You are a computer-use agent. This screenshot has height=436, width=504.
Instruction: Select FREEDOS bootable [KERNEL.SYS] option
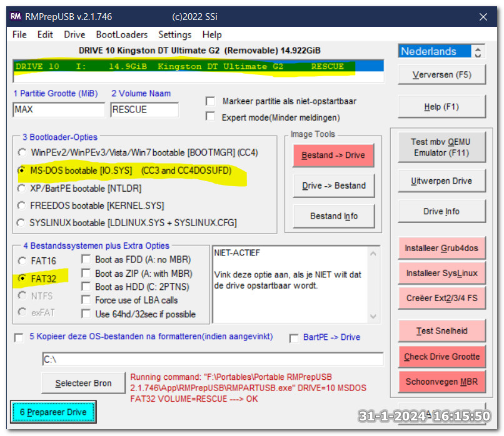tap(22, 206)
